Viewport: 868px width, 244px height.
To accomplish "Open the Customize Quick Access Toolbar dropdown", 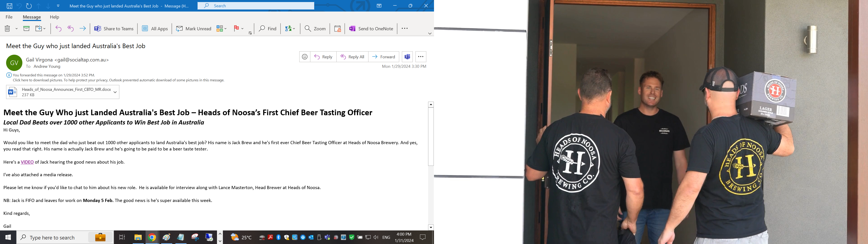I will coord(58,6).
